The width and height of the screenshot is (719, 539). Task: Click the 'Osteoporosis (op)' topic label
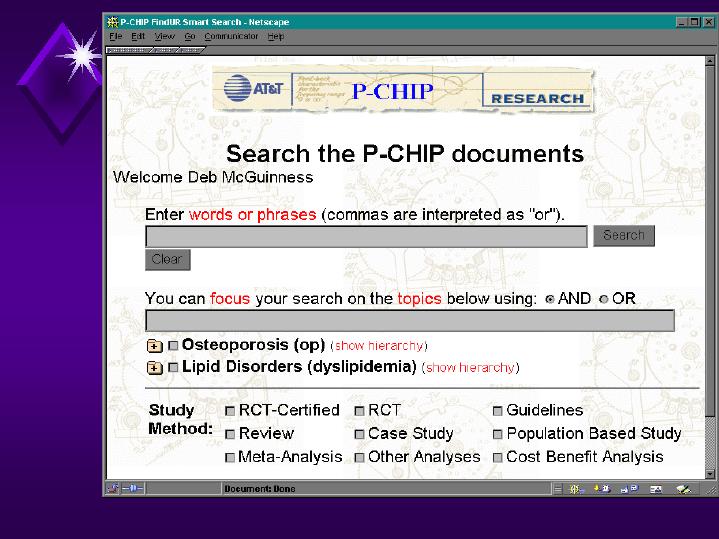[x=253, y=345]
